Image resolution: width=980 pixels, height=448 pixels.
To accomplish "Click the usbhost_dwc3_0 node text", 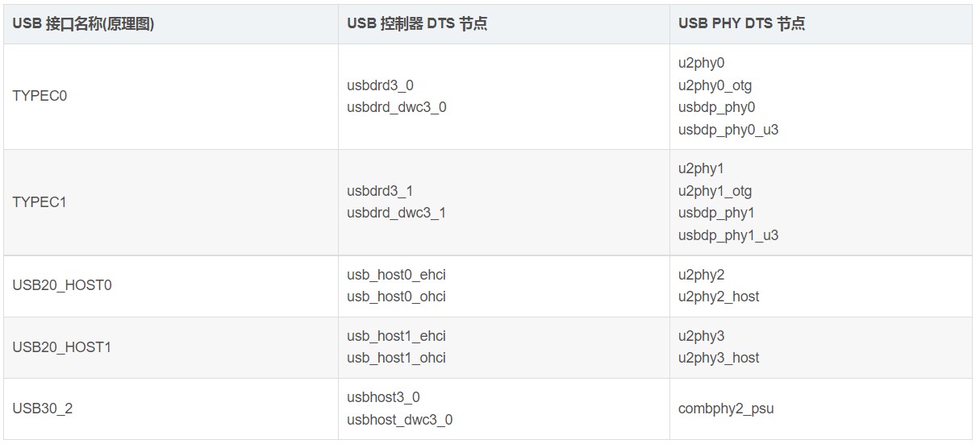I will click(400, 420).
